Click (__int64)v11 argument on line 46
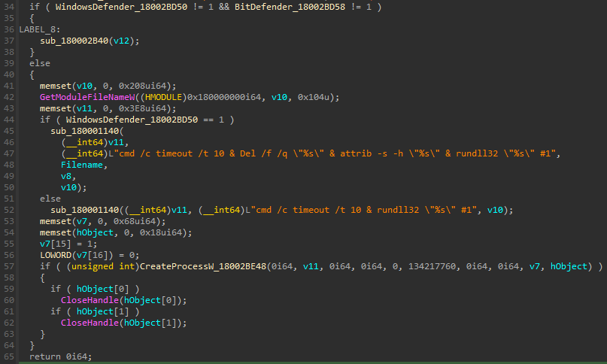 (x=92, y=142)
